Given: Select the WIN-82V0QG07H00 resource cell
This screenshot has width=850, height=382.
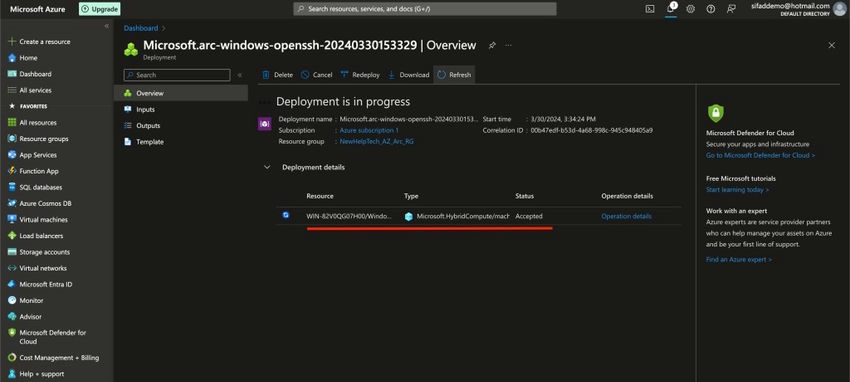Looking at the screenshot, I should tap(349, 216).
